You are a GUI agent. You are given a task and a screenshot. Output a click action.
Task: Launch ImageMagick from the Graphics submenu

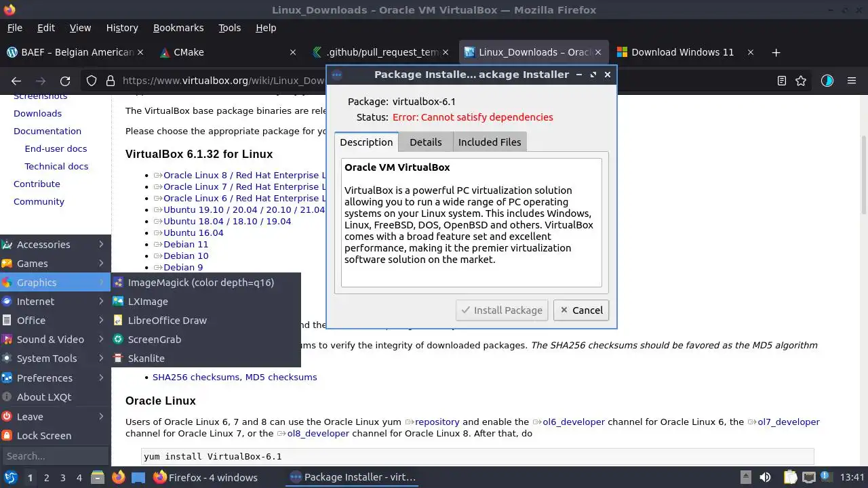[206, 283]
